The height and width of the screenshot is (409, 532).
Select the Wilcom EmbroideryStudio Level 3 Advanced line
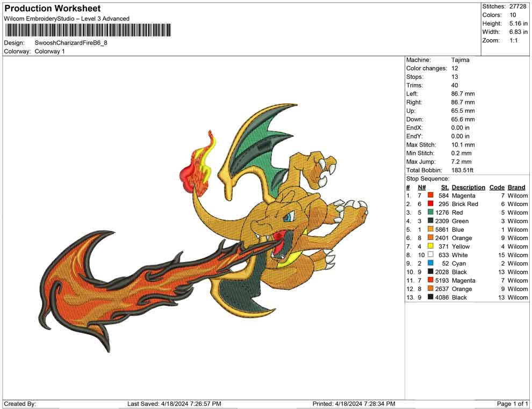pos(67,19)
